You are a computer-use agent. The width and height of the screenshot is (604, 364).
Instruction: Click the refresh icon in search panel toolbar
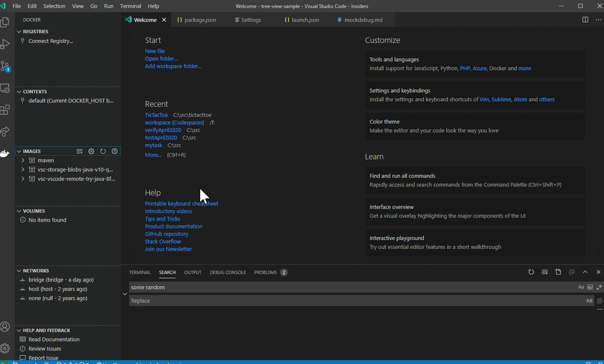(x=531, y=272)
